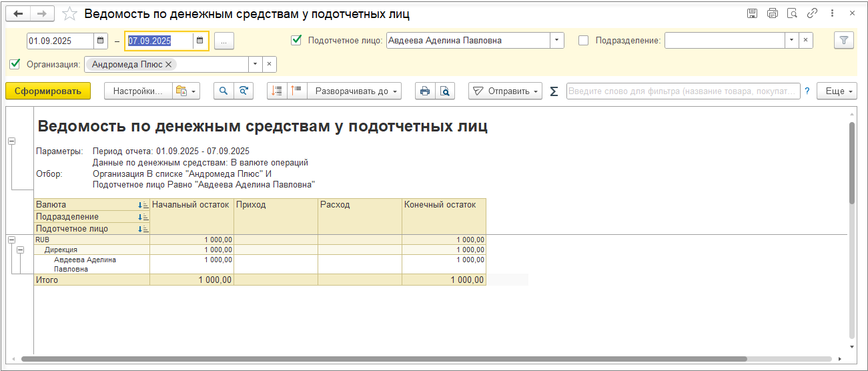The width and height of the screenshot is (868, 371).
Task: Sort by Подотчетное лицо column icon
Action: (143, 229)
